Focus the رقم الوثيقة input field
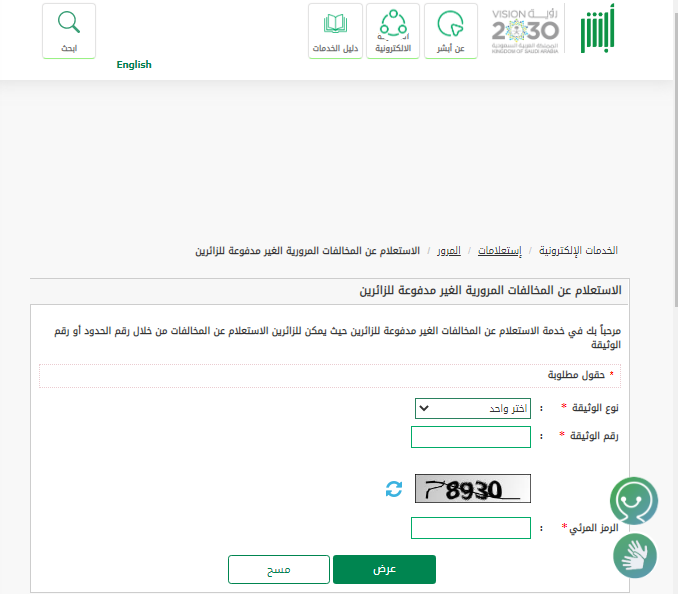 470,437
